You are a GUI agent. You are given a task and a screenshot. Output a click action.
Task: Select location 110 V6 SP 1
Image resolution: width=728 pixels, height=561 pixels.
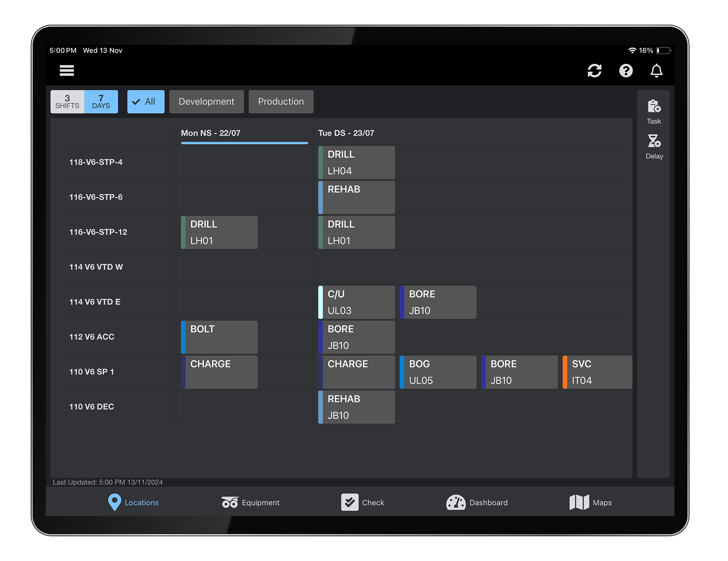tap(91, 372)
